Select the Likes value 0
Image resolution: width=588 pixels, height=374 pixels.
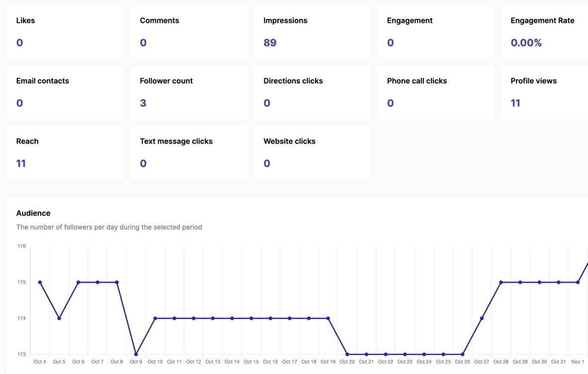pos(19,43)
